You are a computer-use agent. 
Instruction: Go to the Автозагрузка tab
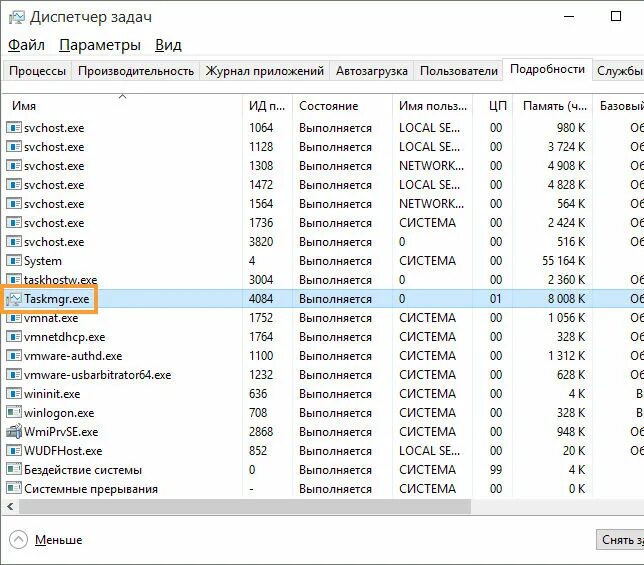pyautogui.click(x=372, y=71)
